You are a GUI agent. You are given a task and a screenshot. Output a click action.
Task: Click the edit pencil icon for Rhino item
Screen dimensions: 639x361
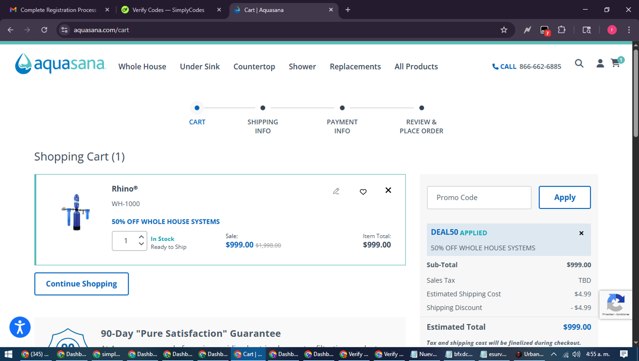[336, 191]
